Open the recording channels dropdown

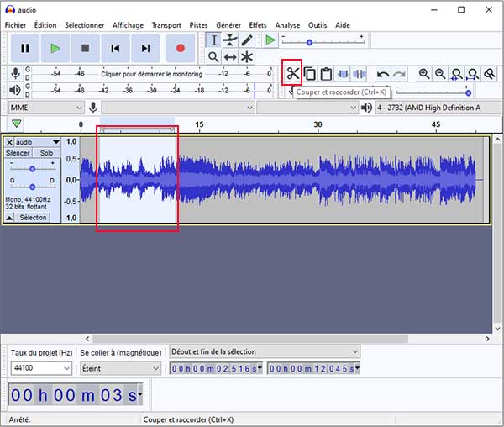coord(307,108)
